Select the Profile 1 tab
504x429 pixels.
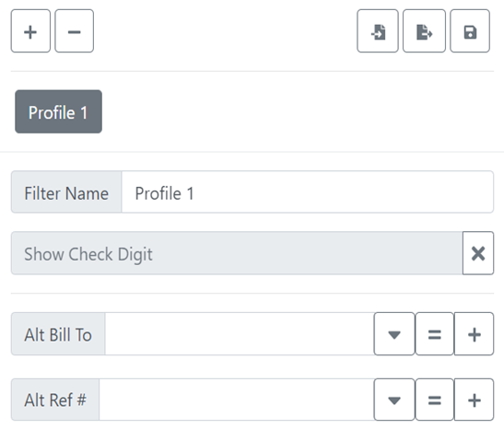pyautogui.click(x=58, y=111)
